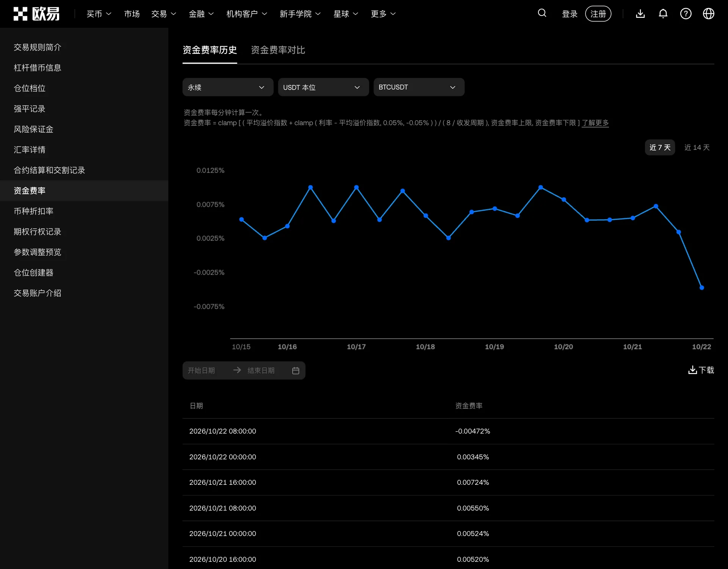Expand the 星球 menu
The image size is (728, 569).
click(x=346, y=14)
